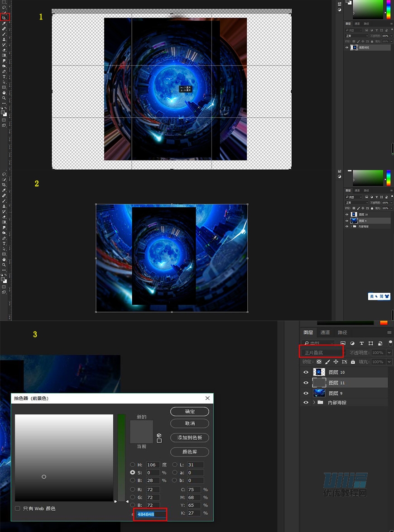Enable the 只有 Web 颜色 checkbox
Viewport: 394px width, 532px height.
(18, 508)
